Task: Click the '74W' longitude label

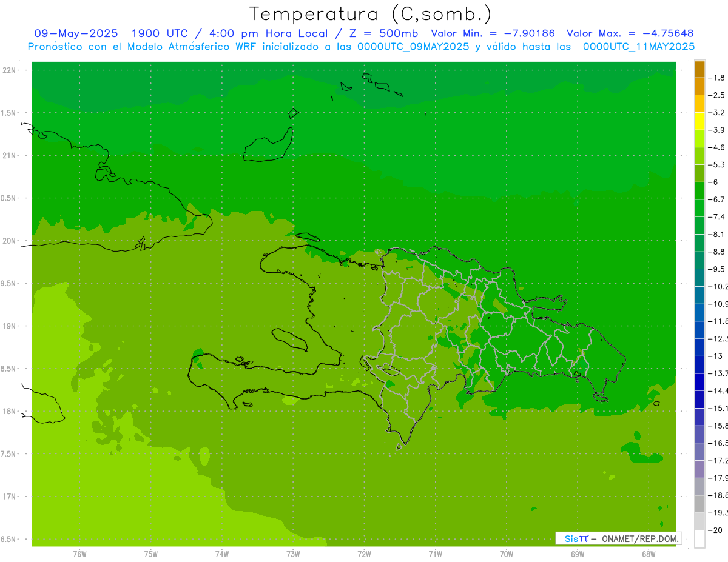Action: pos(222,554)
